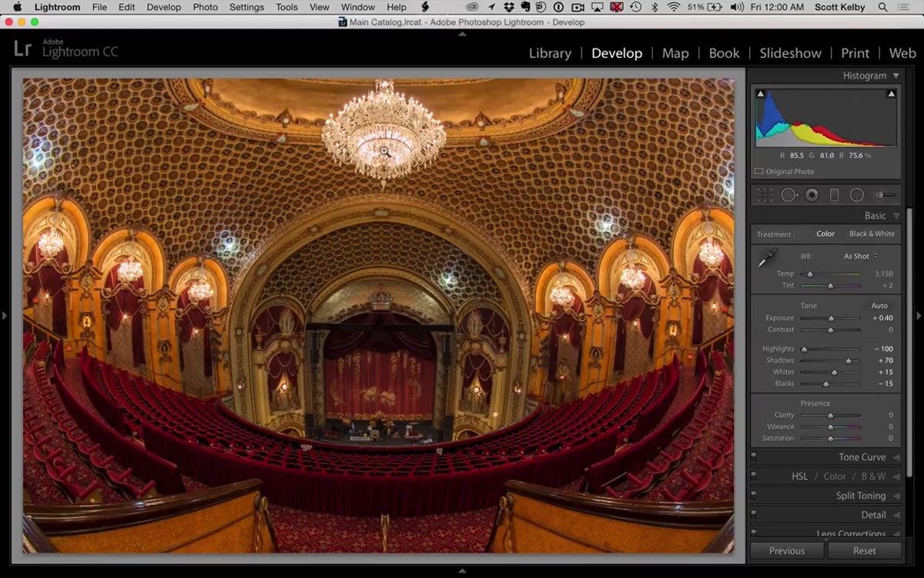Switch to the Slideshow module
Image resolution: width=924 pixels, height=578 pixels.
[x=790, y=53]
